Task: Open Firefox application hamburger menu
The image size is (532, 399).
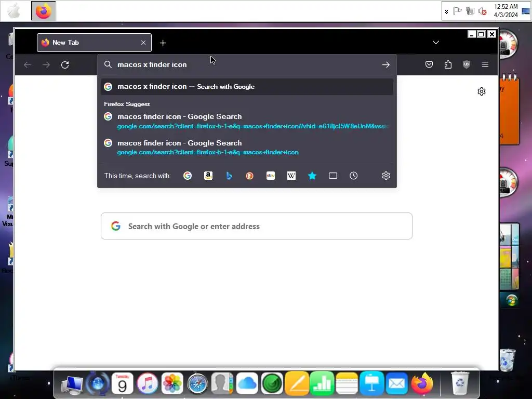Action: tap(485, 64)
